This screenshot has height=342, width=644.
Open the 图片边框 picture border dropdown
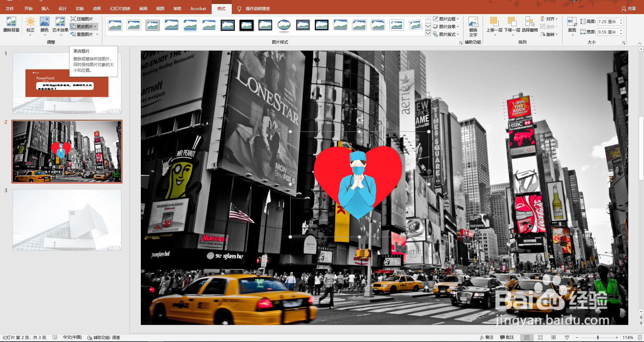pos(446,19)
